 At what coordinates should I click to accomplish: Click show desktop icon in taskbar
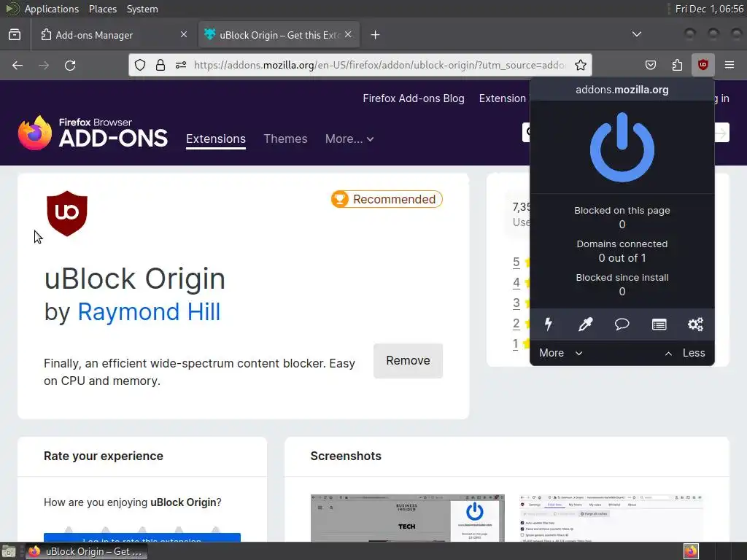pyautogui.click(x=9, y=551)
